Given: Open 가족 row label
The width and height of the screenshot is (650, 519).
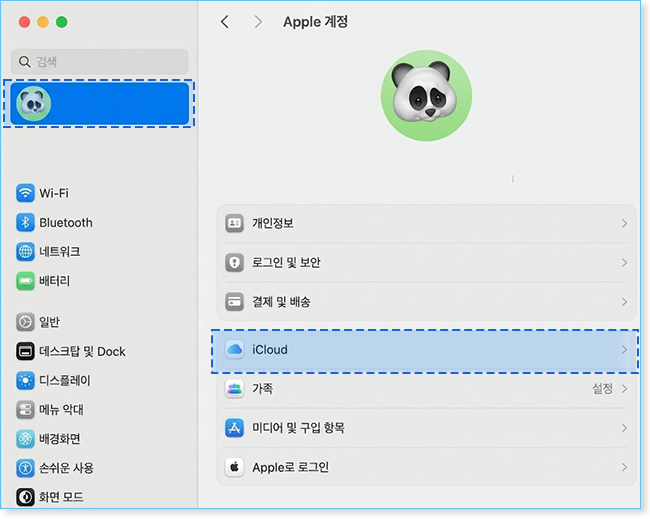Looking at the screenshot, I should click(x=262, y=389).
